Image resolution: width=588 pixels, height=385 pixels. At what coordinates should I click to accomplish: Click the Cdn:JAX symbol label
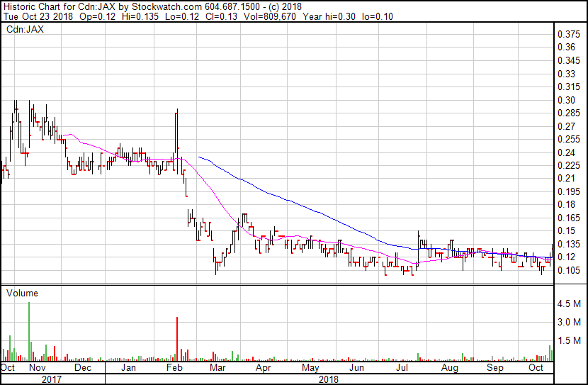pyautogui.click(x=25, y=29)
